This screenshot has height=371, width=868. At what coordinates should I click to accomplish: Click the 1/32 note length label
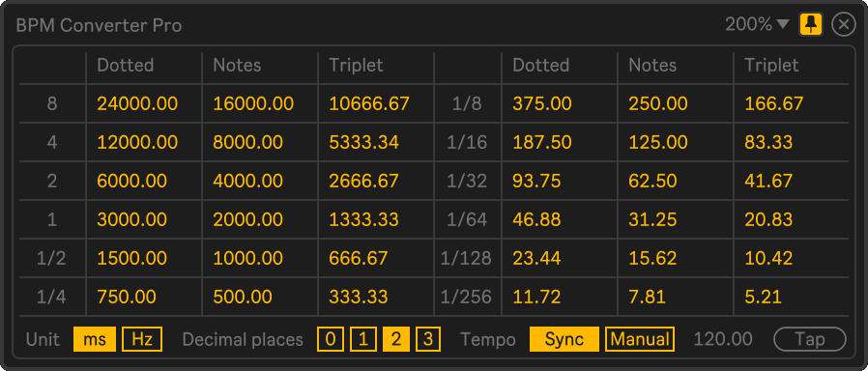(467, 181)
